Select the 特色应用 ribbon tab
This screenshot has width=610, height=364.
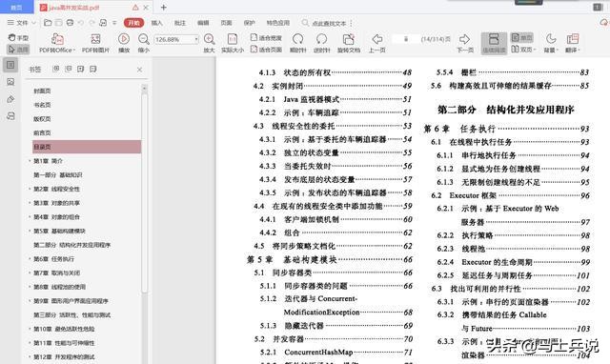pyautogui.click(x=277, y=23)
